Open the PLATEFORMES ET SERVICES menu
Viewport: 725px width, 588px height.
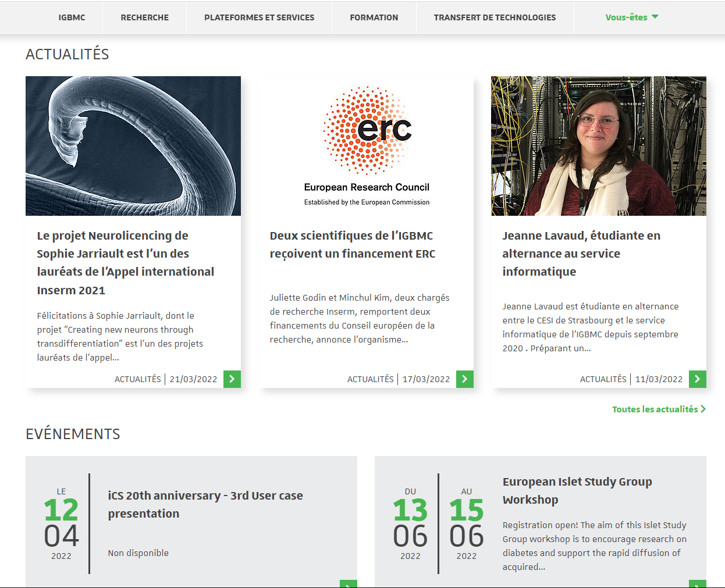[260, 17]
